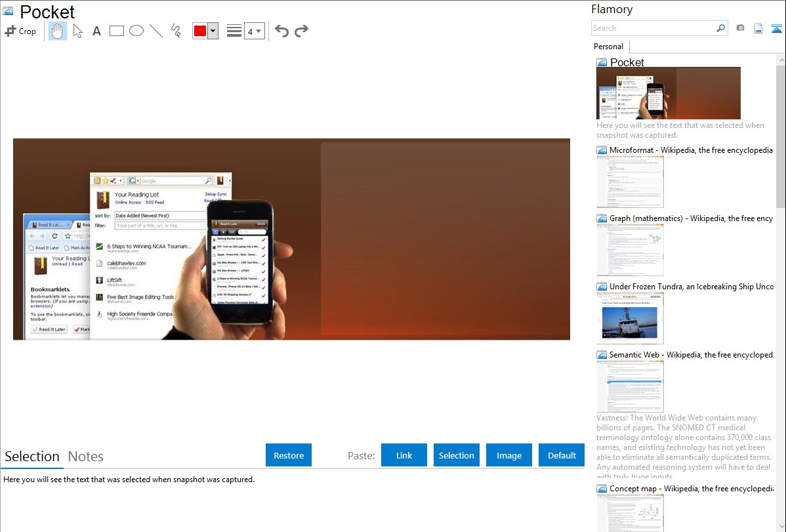Open the Graph (mathematics) snapshot thumbnail

click(x=630, y=250)
